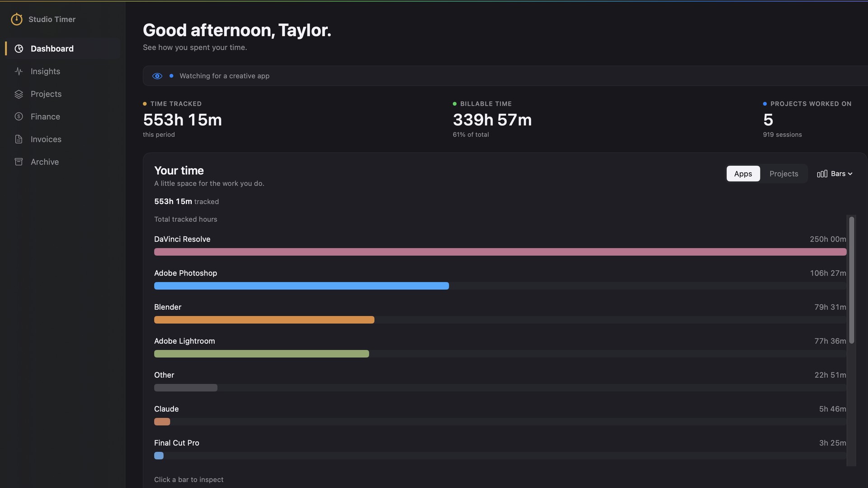Go to the Finance page
The height and width of the screenshot is (488, 868).
point(63,117)
